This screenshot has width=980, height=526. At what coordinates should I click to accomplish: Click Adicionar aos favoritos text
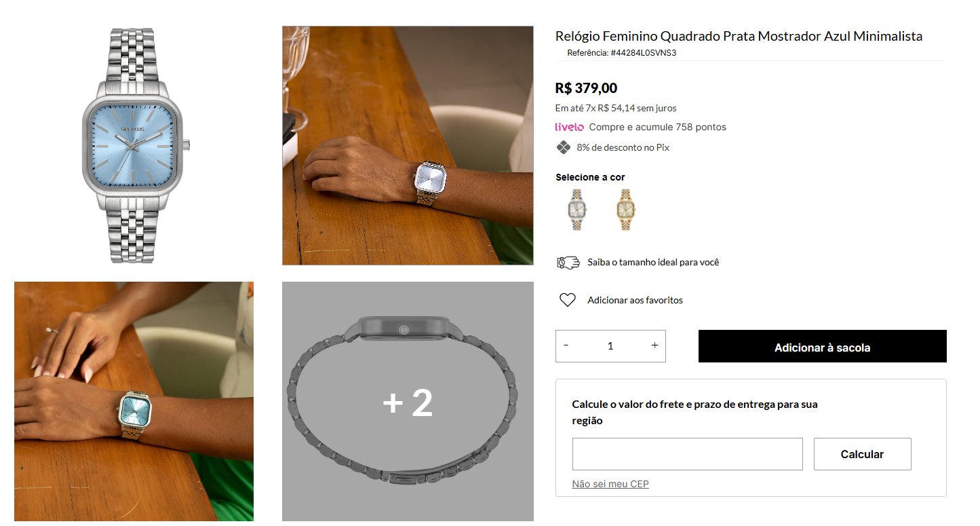click(x=635, y=300)
